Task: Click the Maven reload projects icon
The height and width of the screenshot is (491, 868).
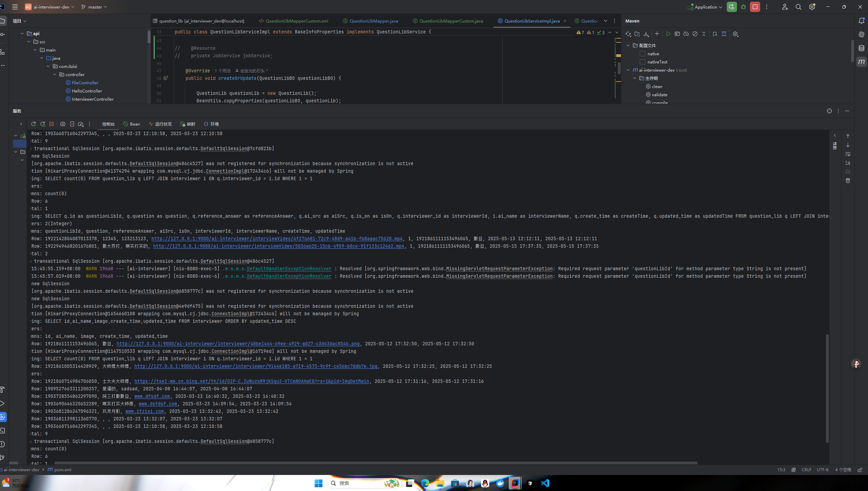Action: (x=628, y=34)
